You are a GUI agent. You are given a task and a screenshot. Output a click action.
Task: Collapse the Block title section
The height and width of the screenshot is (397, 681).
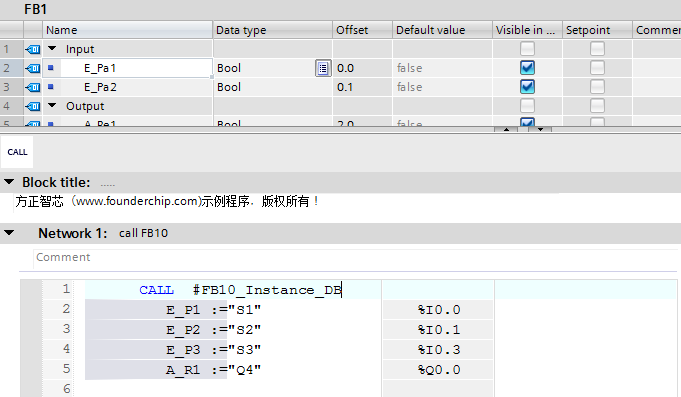click(9, 182)
